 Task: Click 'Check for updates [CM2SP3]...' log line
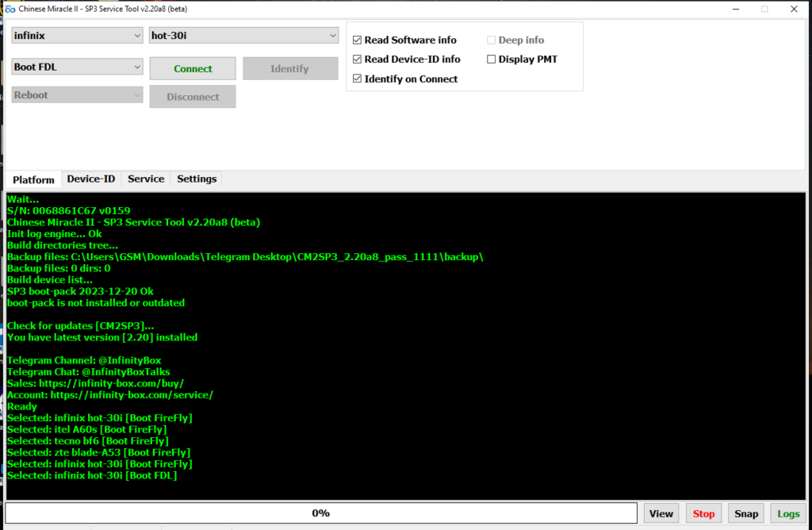(80, 326)
